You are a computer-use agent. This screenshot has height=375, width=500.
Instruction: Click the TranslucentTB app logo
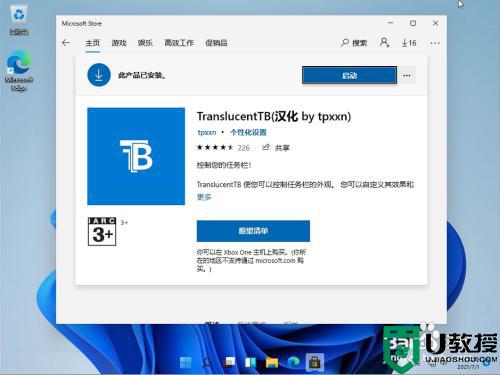(136, 156)
